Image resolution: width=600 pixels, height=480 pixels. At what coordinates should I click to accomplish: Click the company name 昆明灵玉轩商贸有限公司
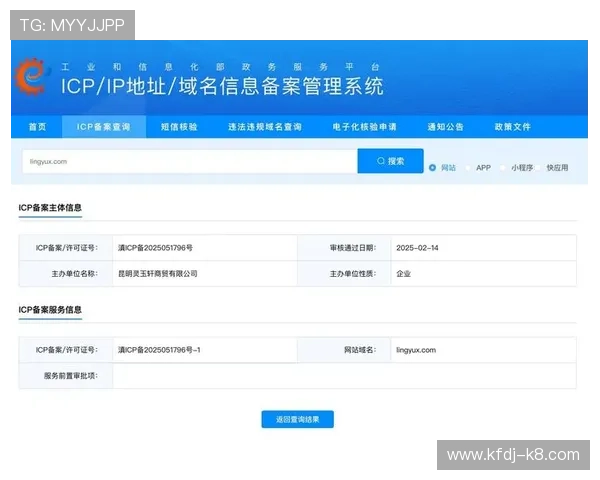[x=158, y=274]
